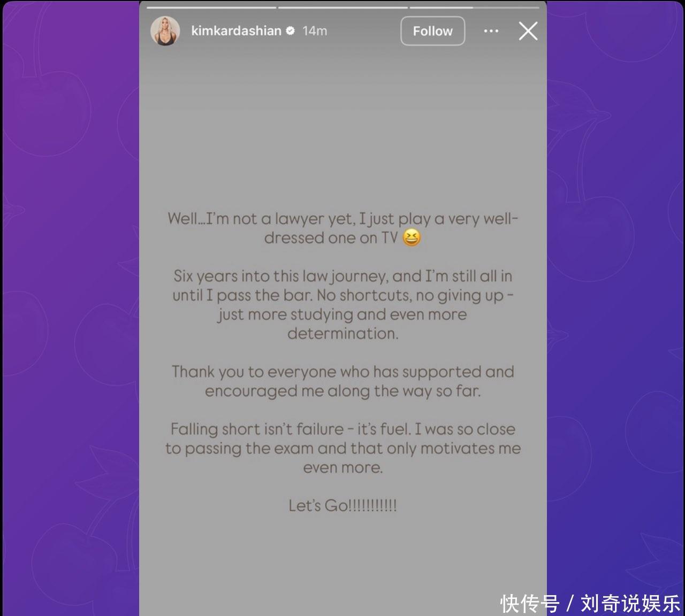Click the 快传号 watermark text
This screenshot has height=616, width=685.
530,604
